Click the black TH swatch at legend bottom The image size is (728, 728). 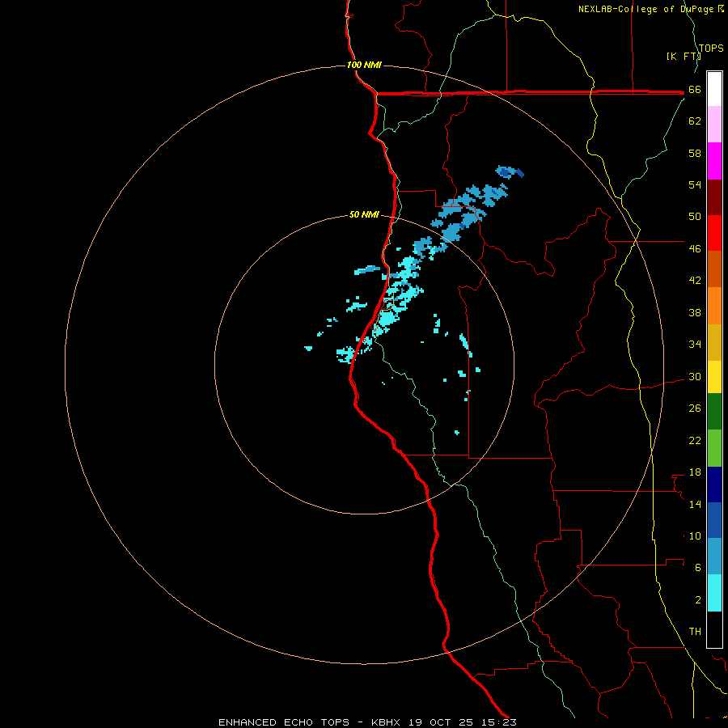(714, 629)
